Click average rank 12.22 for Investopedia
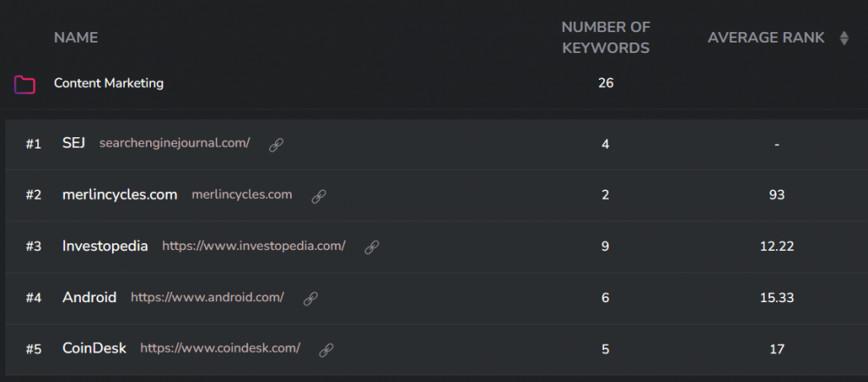The image size is (868, 382). [777, 247]
